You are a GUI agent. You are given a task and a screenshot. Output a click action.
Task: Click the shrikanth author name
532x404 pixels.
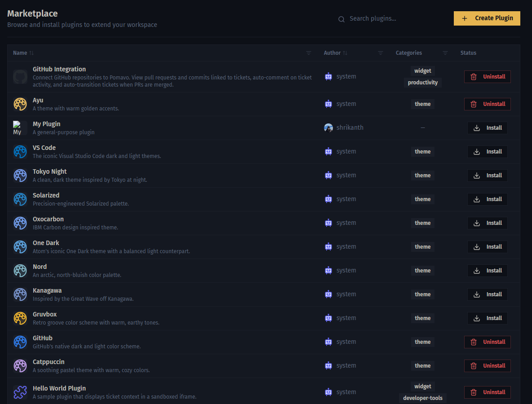tap(350, 128)
